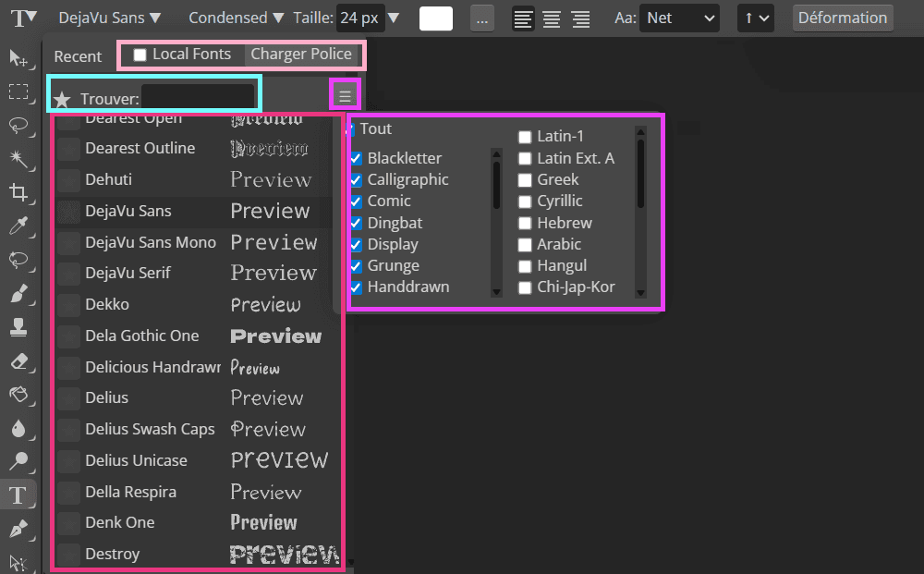Screen dimensions: 924x574
Task: Uncheck the Display category
Action: point(356,245)
